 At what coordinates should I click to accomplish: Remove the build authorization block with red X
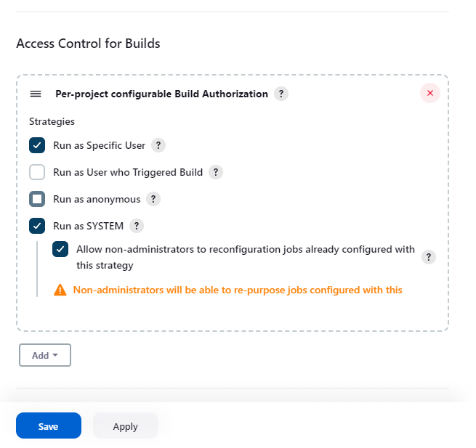point(430,93)
